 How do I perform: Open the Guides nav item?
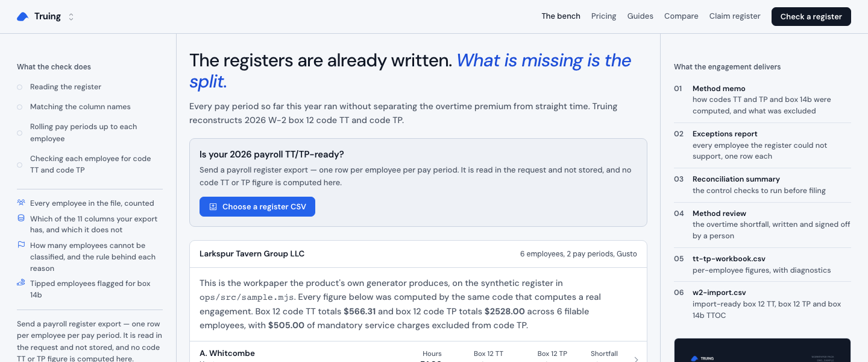(x=640, y=16)
